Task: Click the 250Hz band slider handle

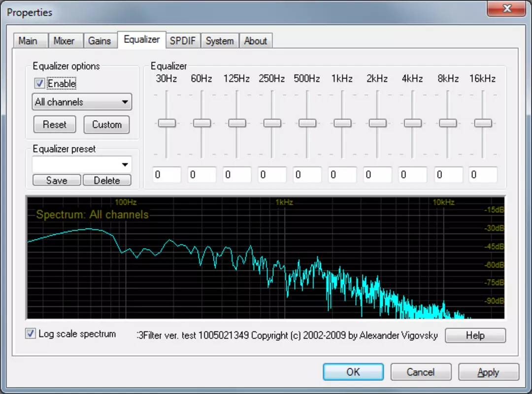Action: 272,123
